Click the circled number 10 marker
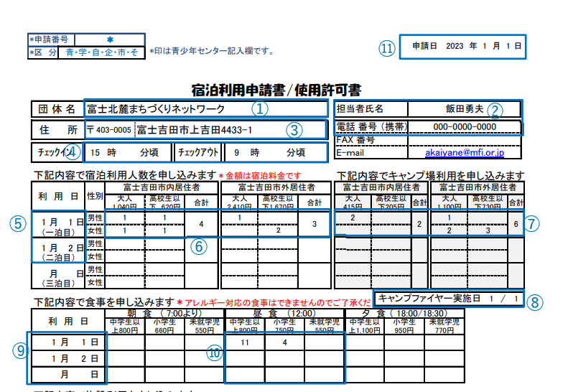 point(213,353)
